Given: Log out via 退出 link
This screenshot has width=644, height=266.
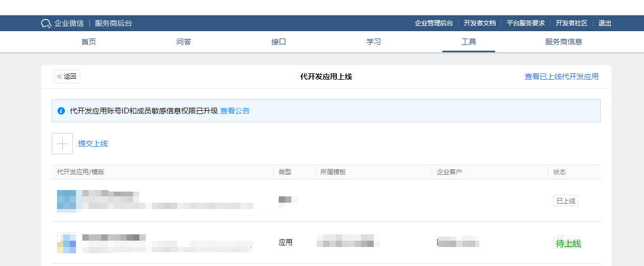Looking at the screenshot, I should pyautogui.click(x=605, y=23).
